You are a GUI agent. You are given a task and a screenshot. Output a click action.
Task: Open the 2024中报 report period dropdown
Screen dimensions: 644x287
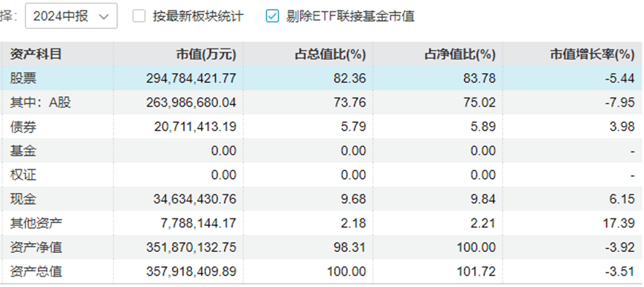71,16
